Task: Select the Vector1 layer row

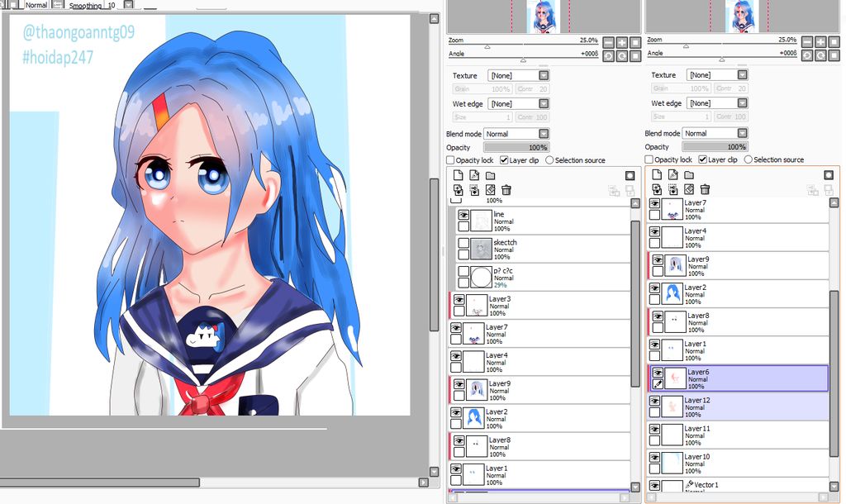Action: point(738,484)
